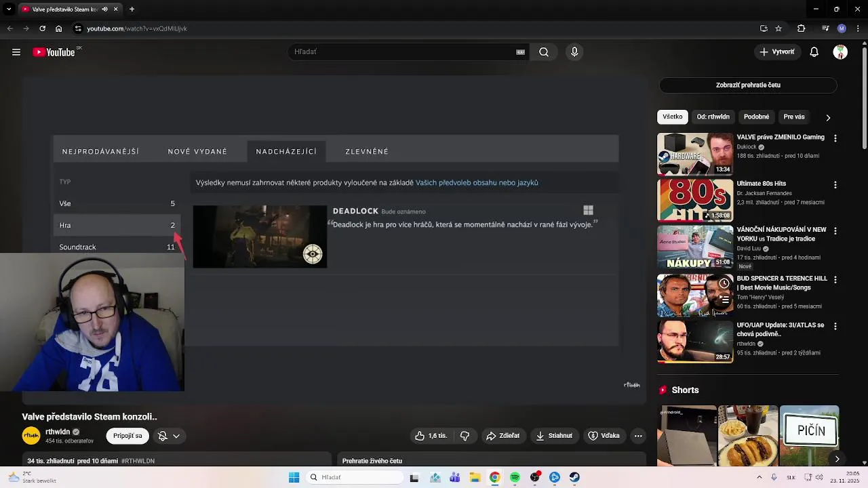Share video with Zdieľať
This screenshot has height=488, width=868.
502,436
